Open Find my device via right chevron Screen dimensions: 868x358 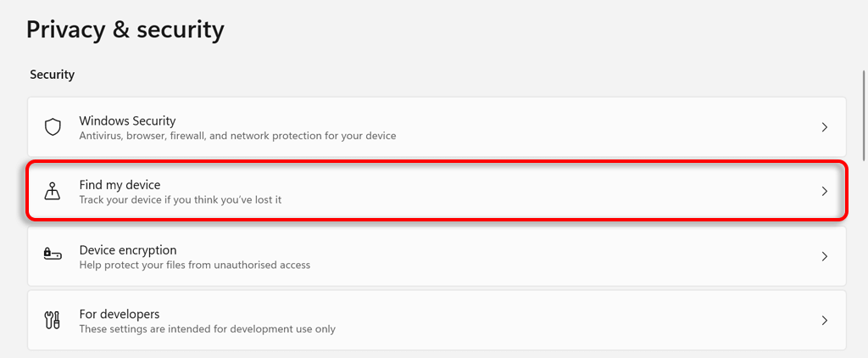824,192
